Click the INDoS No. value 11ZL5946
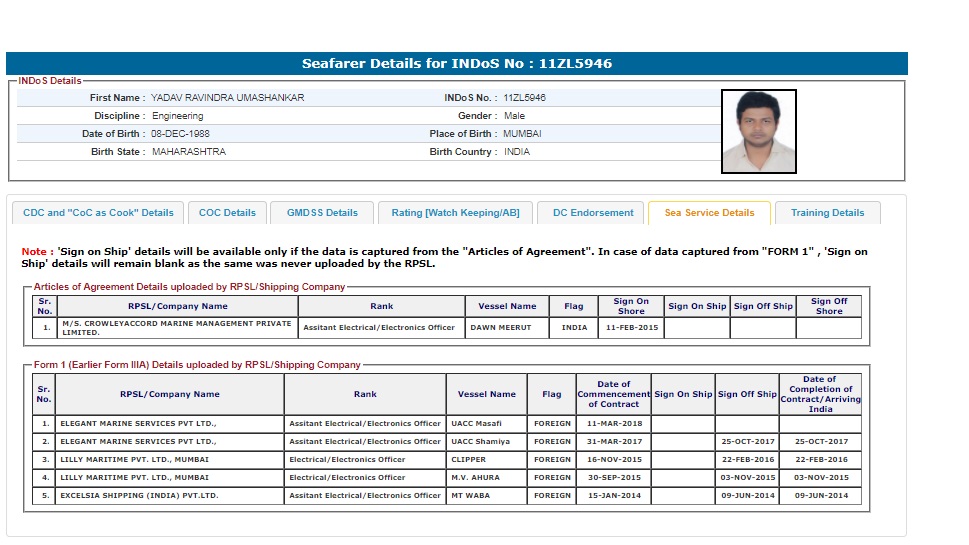The width and height of the screenshot is (969, 545). [524, 98]
